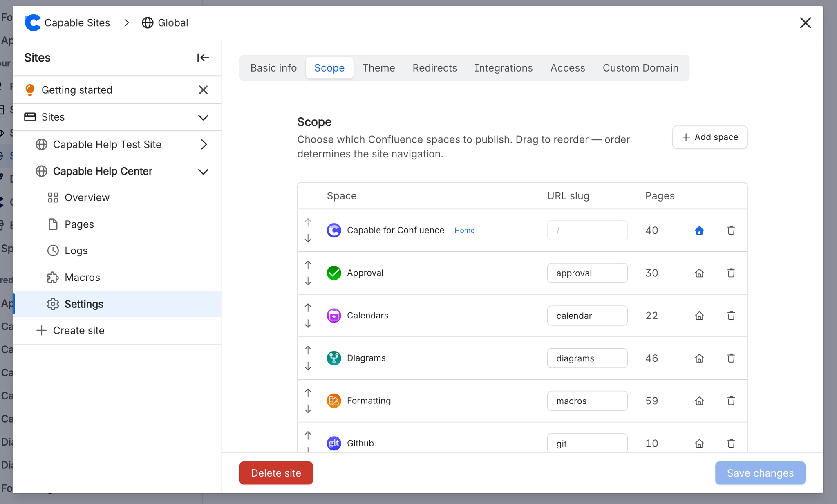Screen dimensions: 837x504
Task: Click the macros URL slug field
Action: tap(587, 401)
